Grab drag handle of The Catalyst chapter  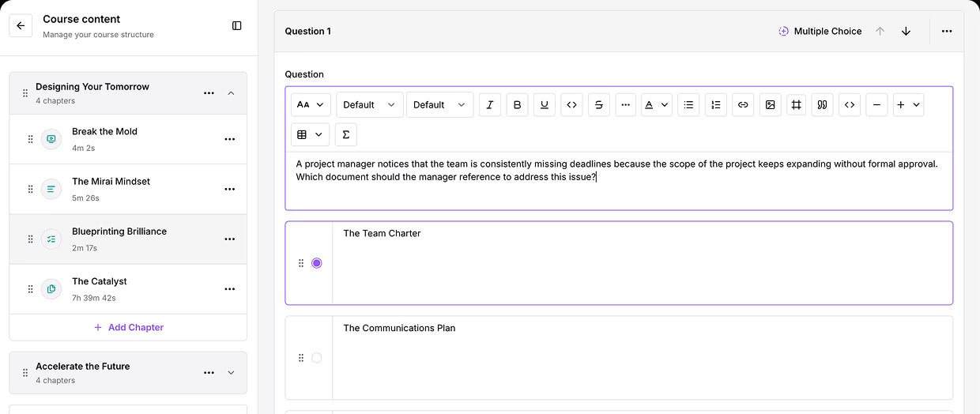click(31, 289)
